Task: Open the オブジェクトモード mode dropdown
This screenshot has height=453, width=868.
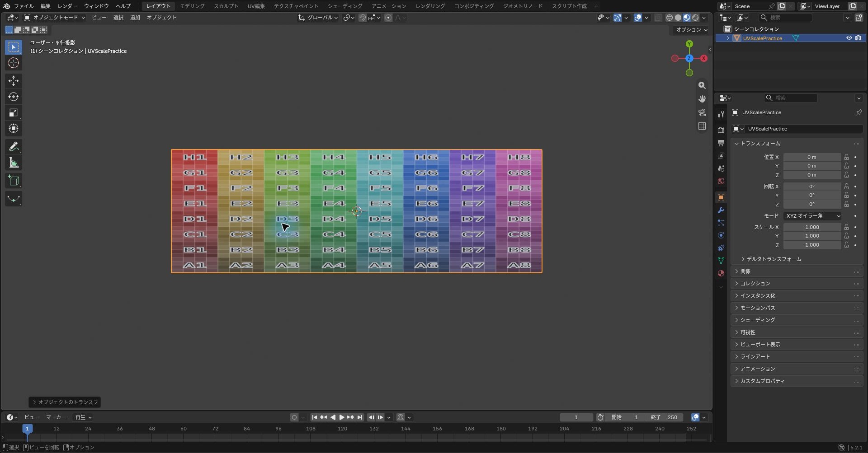Action: click(x=54, y=18)
